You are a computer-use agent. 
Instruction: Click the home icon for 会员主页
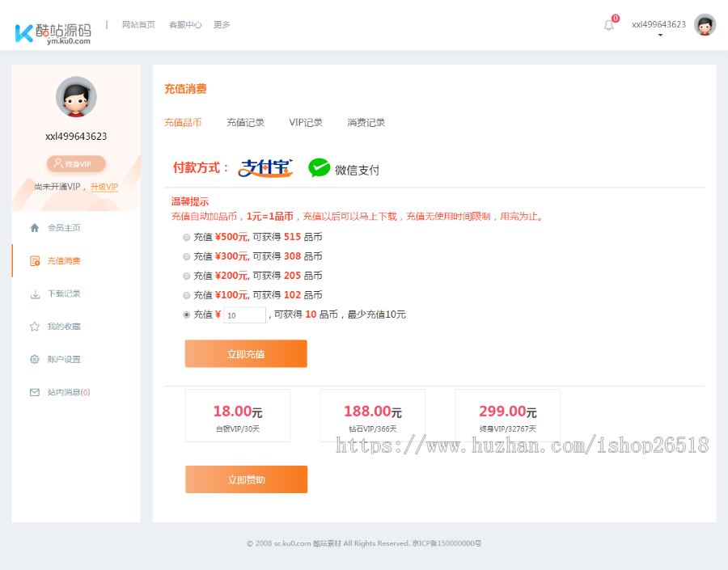[x=34, y=228]
